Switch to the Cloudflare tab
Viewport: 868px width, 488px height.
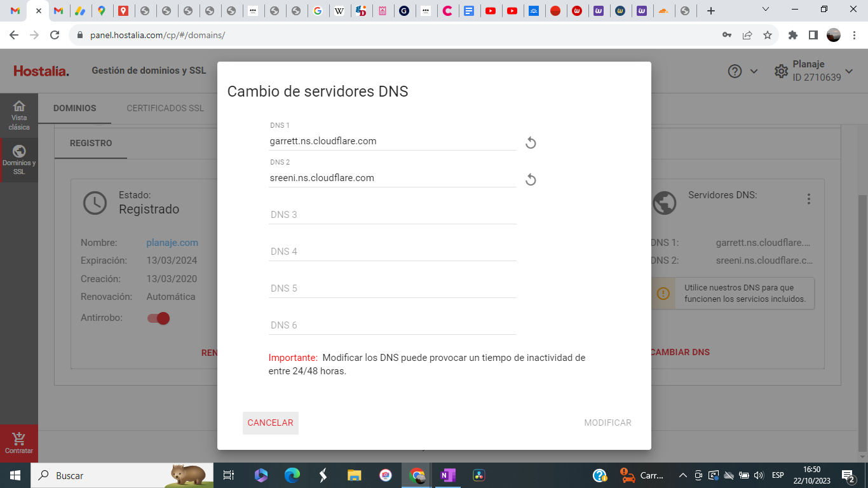pos(663,11)
